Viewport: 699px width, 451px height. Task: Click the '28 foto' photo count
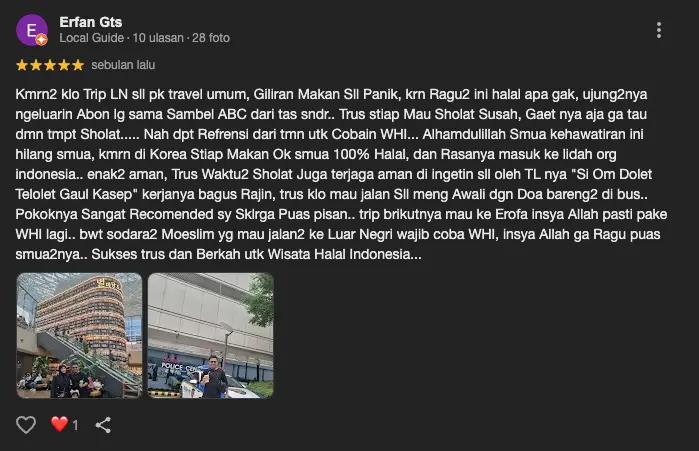211,38
